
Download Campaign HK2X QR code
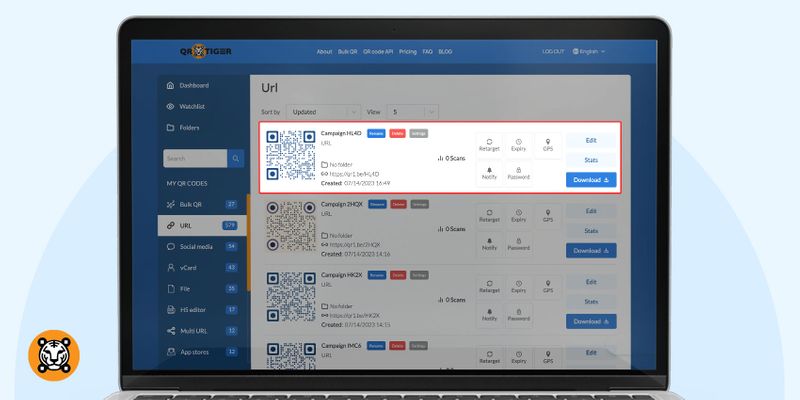(591, 322)
